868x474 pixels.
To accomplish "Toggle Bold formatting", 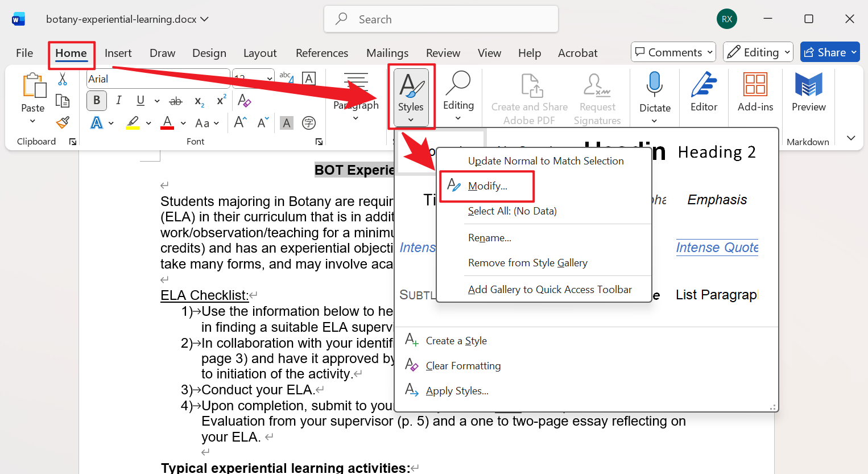I will [x=97, y=101].
